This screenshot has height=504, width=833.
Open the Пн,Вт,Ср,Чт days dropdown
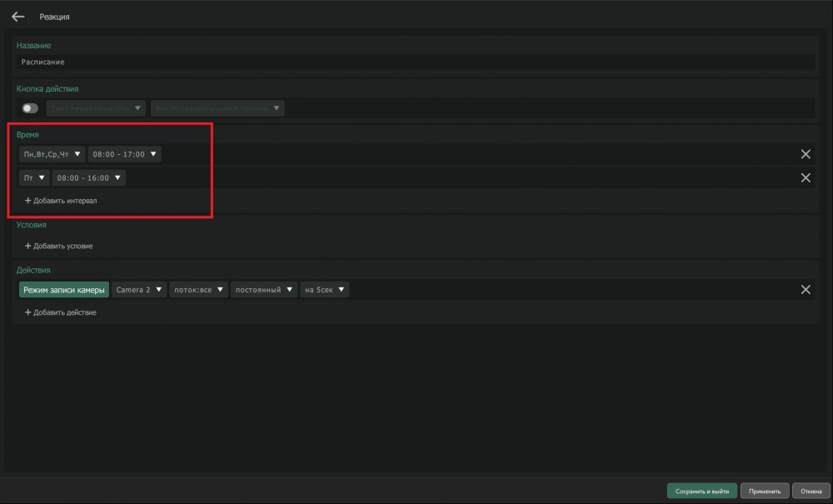click(x=52, y=154)
